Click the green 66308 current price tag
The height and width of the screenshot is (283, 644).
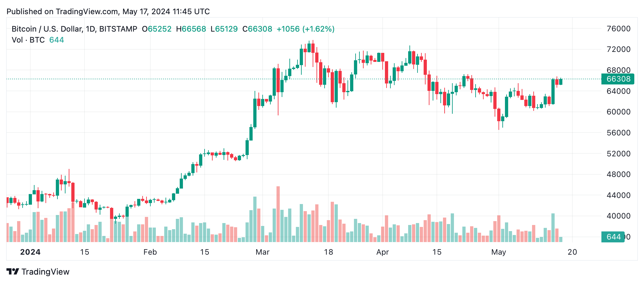point(618,79)
